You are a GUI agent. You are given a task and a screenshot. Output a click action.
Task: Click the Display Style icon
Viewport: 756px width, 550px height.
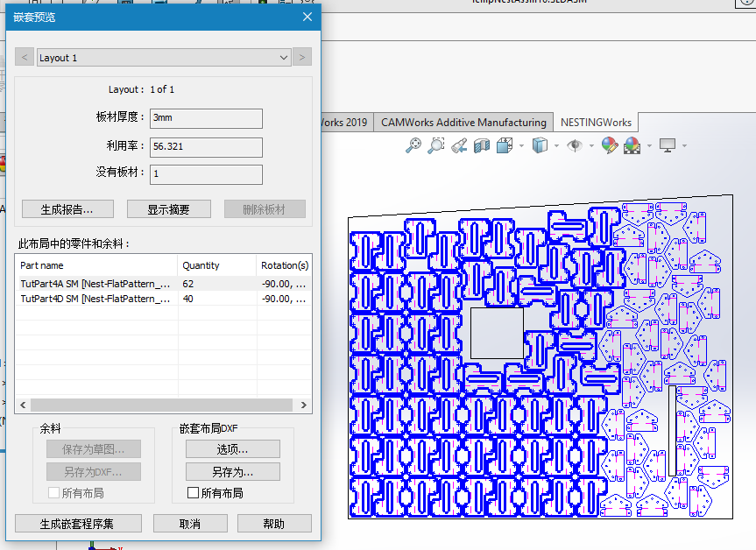click(540, 145)
